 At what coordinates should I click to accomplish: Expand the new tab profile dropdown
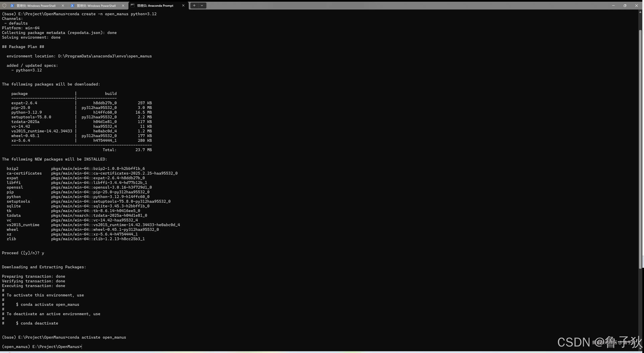[x=202, y=6]
